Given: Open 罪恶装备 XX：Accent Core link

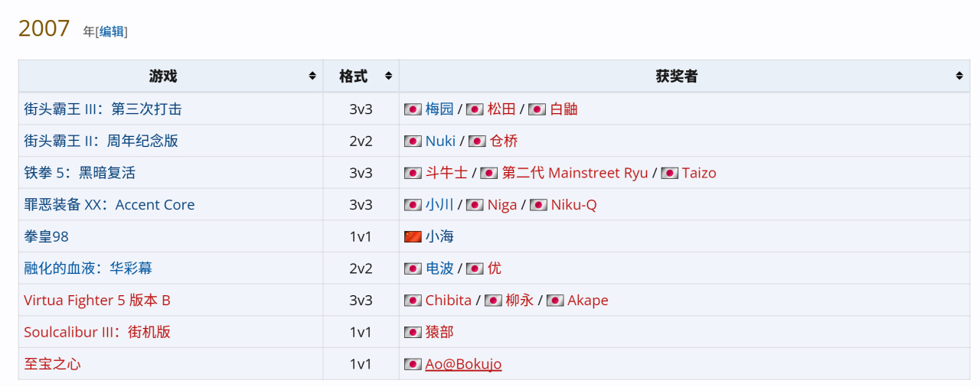Looking at the screenshot, I should point(109,204).
